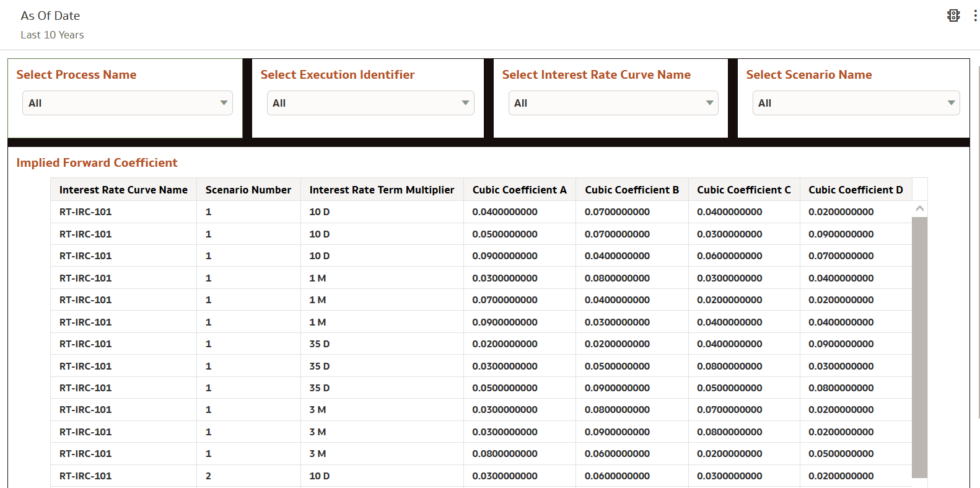Click the Cubic Coefficient D column header
Image resolution: width=980 pixels, height=488 pixels.
click(855, 190)
